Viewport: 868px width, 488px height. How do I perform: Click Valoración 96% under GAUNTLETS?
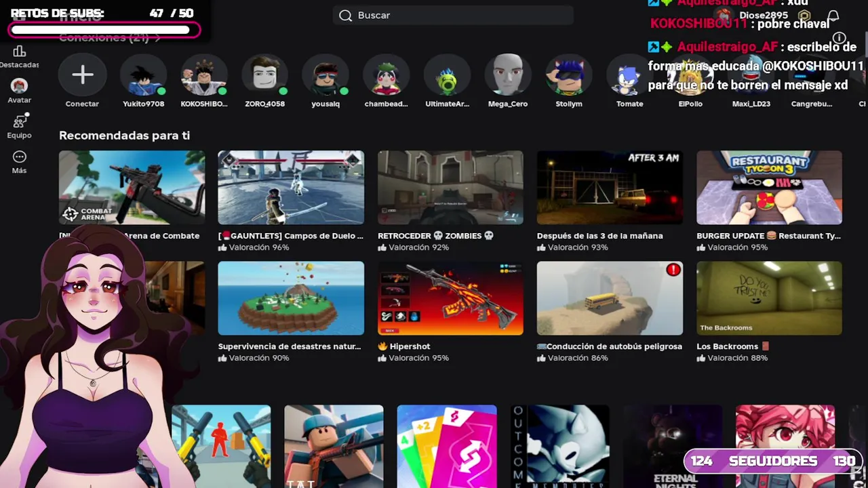coord(254,247)
